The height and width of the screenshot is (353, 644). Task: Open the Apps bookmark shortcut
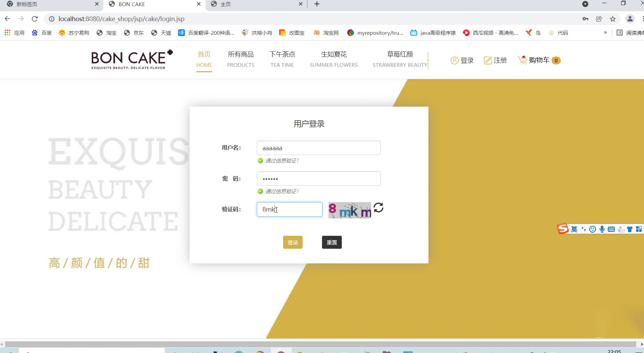point(14,33)
